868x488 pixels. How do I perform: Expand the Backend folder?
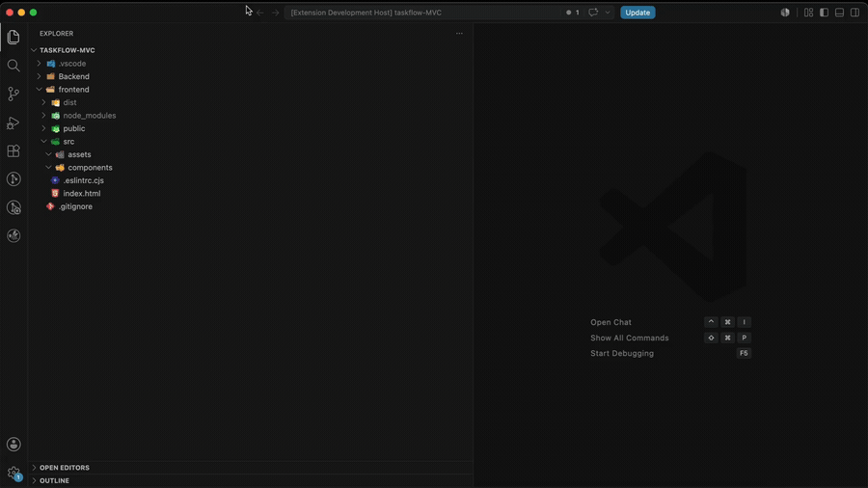point(39,76)
